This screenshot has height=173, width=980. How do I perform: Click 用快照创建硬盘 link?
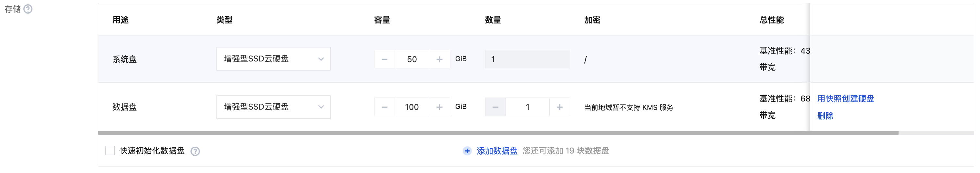pyautogui.click(x=845, y=99)
